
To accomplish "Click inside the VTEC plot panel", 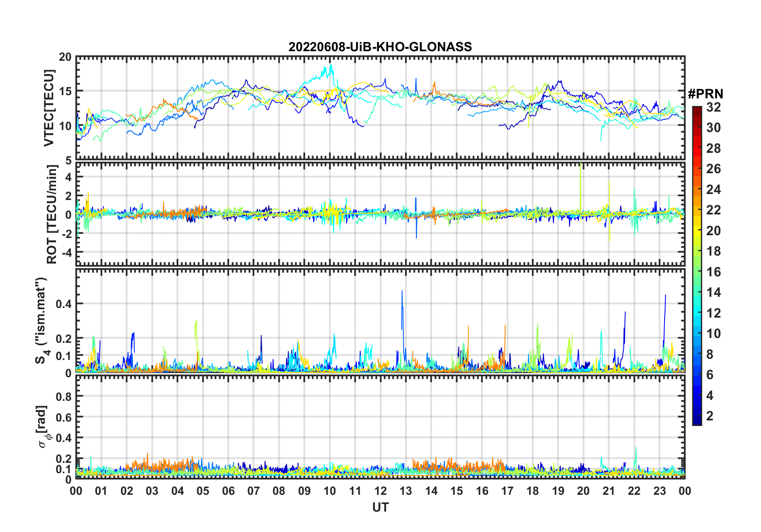I will click(380, 108).
